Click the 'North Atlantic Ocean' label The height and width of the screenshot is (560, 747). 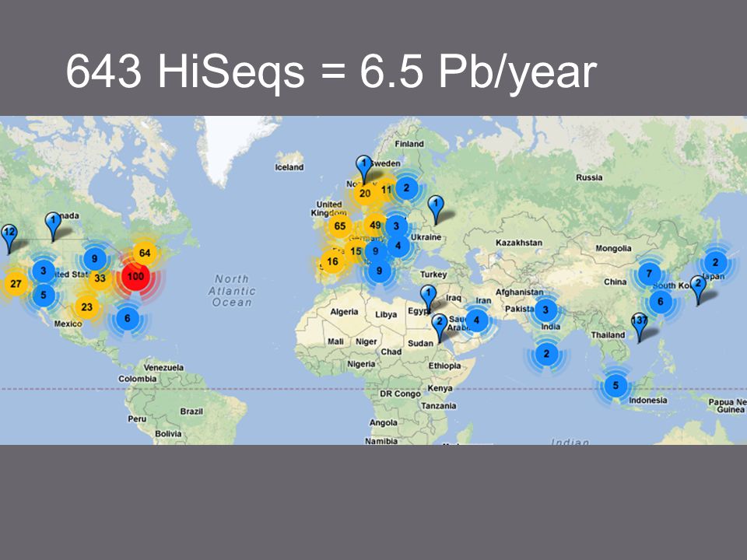click(x=232, y=290)
